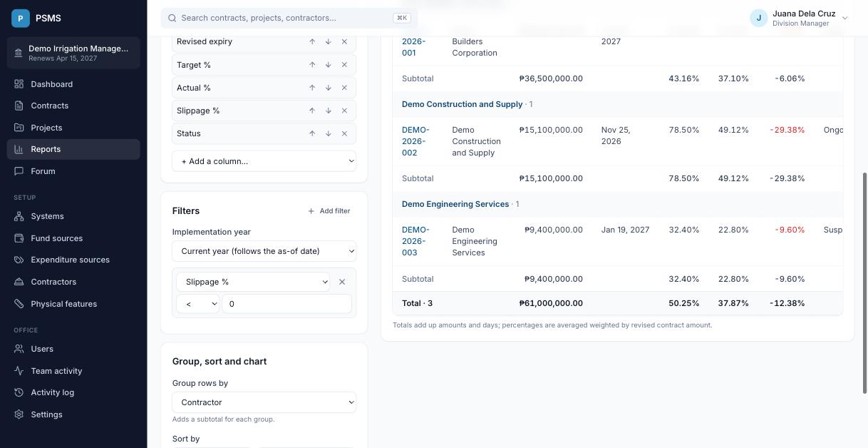Click the page vertical scrollbar
This screenshot has width=868, height=448.
point(865,282)
